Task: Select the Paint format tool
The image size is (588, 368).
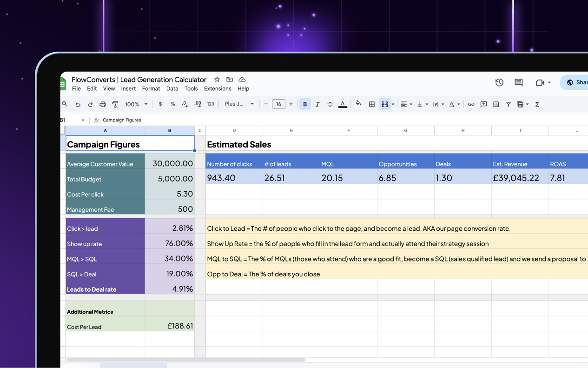Action: 115,104
